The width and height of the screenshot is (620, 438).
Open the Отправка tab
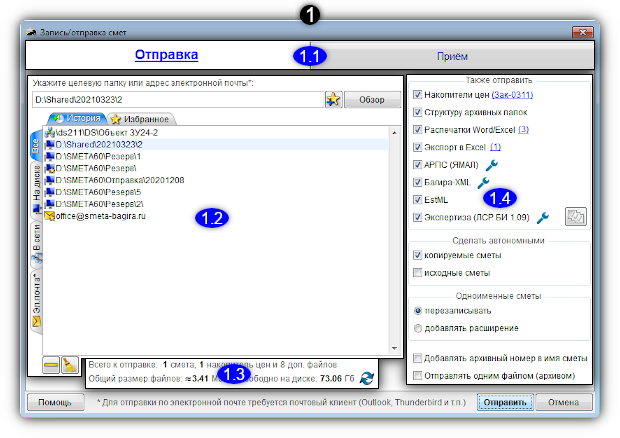pos(166,55)
